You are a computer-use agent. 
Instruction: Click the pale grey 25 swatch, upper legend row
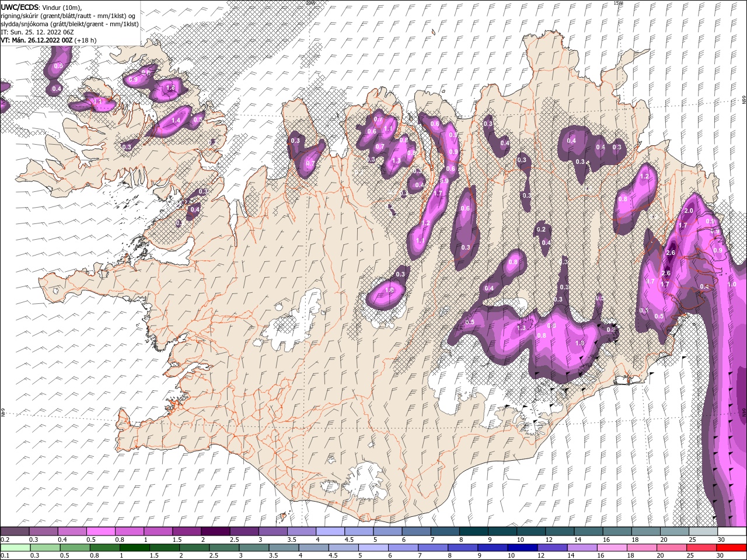point(703,531)
